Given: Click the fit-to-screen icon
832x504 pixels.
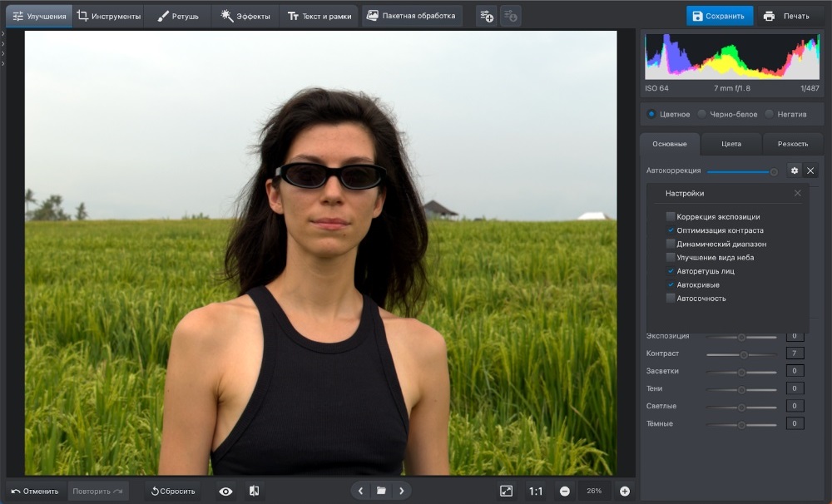Looking at the screenshot, I should point(506,492).
